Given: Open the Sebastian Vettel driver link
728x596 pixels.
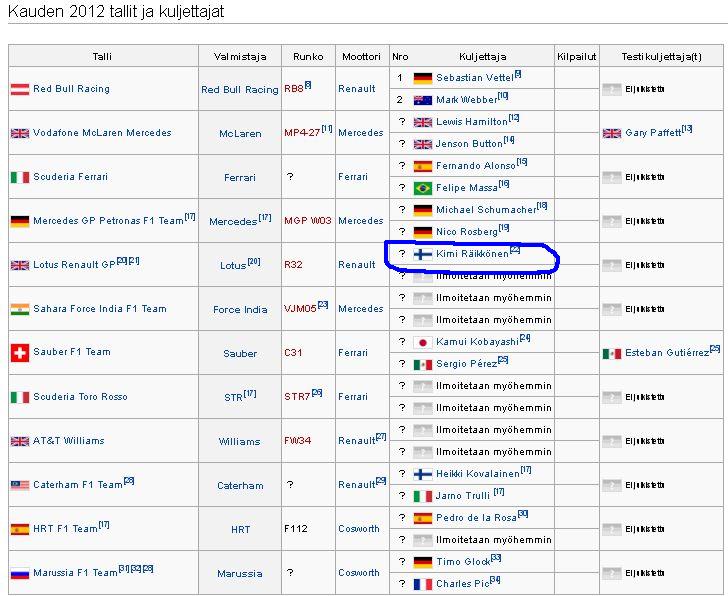Looking at the screenshot, I should 474,78.
